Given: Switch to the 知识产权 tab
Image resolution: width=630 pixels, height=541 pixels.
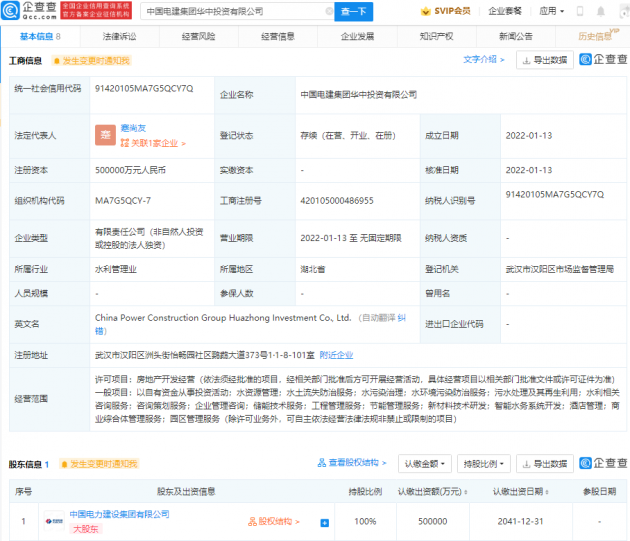Looking at the screenshot, I should 436,37.
